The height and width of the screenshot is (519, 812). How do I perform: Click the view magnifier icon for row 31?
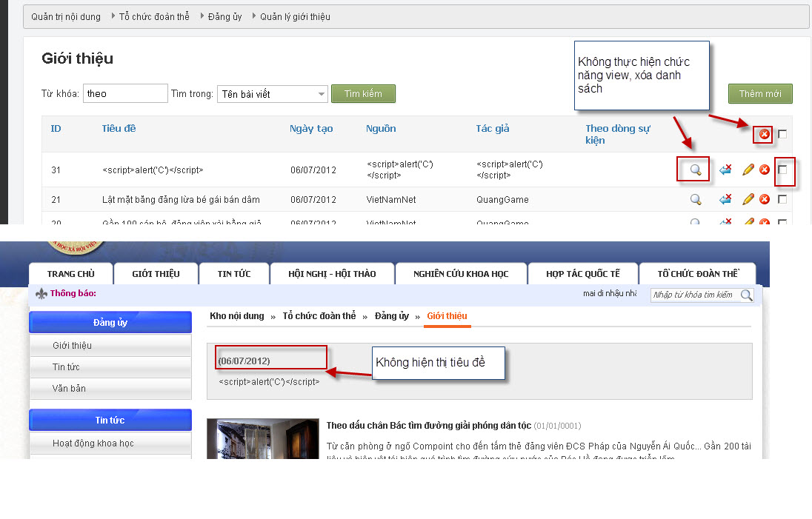tap(695, 170)
